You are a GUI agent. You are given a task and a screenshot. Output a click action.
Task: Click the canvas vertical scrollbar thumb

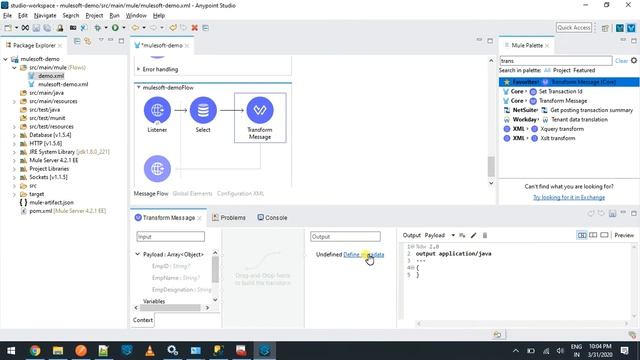coord(491,166)
